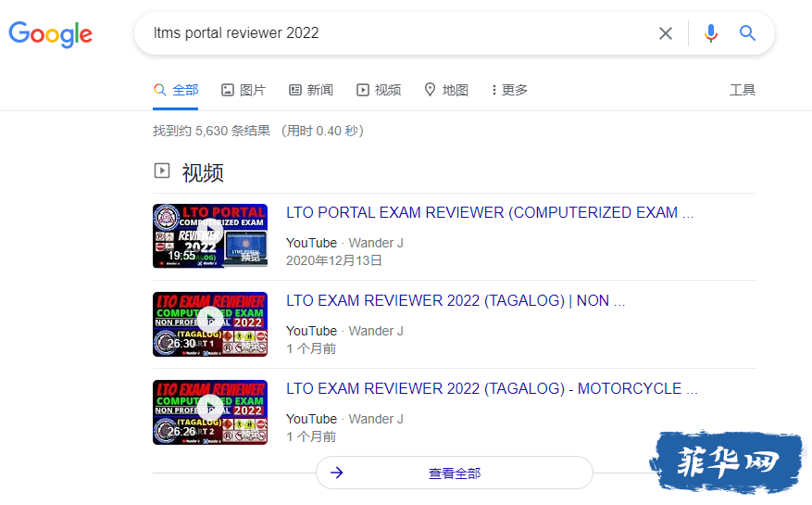Switch to the 新闻 tab

pos(311,90)
